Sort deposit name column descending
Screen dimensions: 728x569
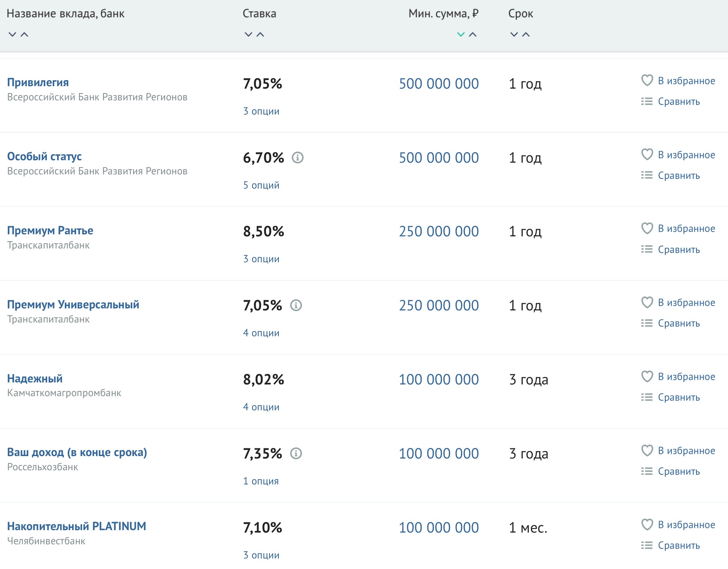(13, 34)
